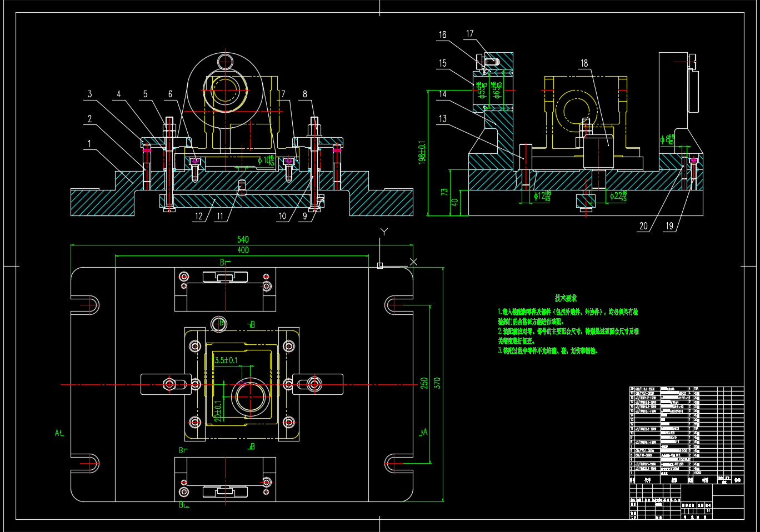Image resolution: width=760 pixels, height=532 pixels.
Task: Click the 技术要求 heading text
Action: [x=566, y=298]
